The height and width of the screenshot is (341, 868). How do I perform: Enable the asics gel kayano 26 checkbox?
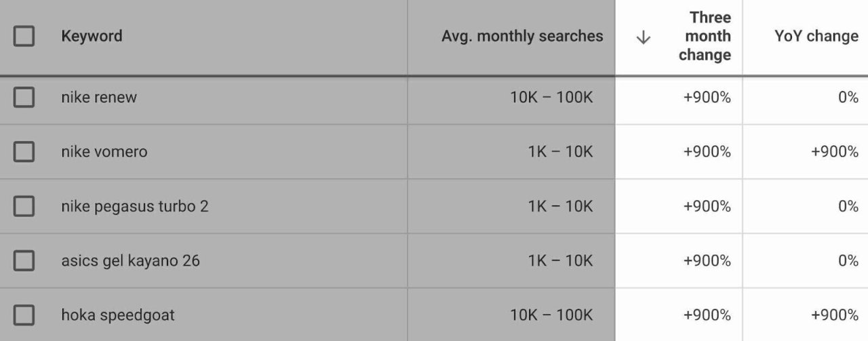24,260
